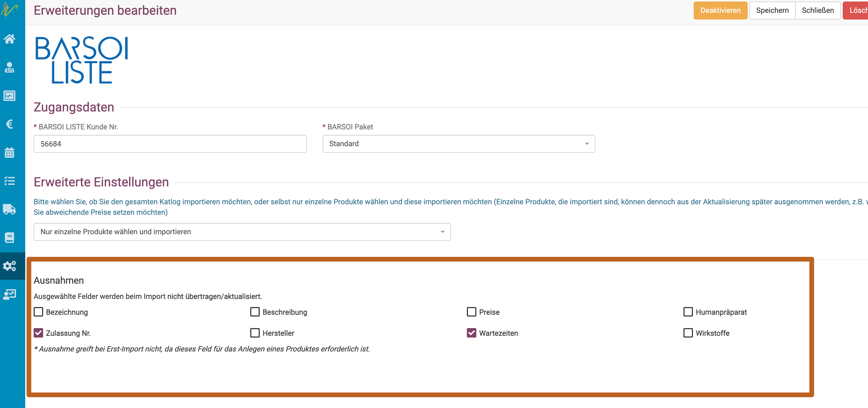This screenshot has height=408, width=868.
Task: Check the Beschreibung checkbox
Action: tap(255, 312)
